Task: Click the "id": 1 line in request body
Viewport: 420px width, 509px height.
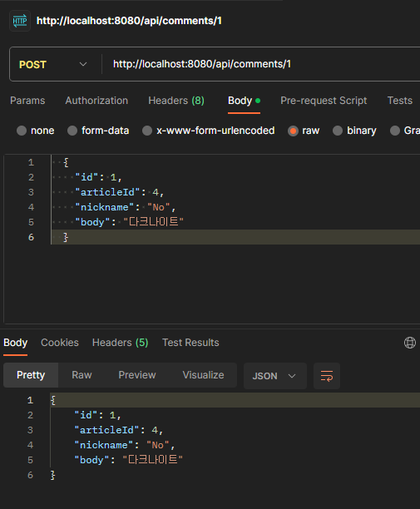Action: coord(98,177)
